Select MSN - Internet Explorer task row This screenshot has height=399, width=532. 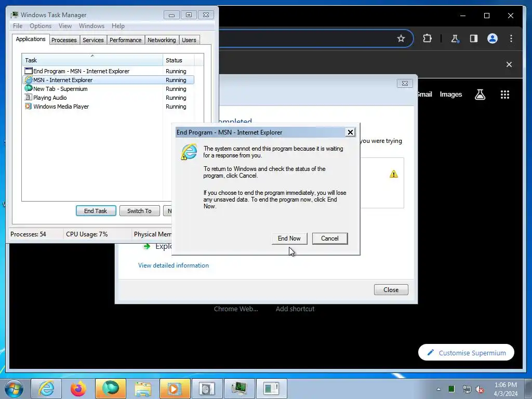click(x=108, y=80)
